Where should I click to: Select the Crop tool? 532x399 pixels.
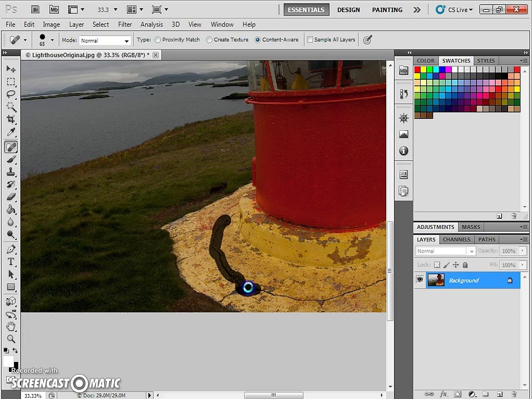pos(11,119)
